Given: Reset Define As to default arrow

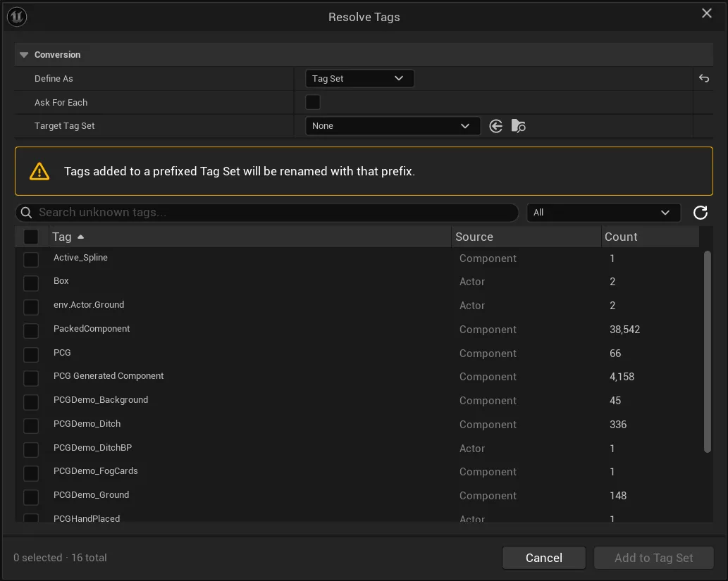Looking at the screenshot, I should [704, 78].
